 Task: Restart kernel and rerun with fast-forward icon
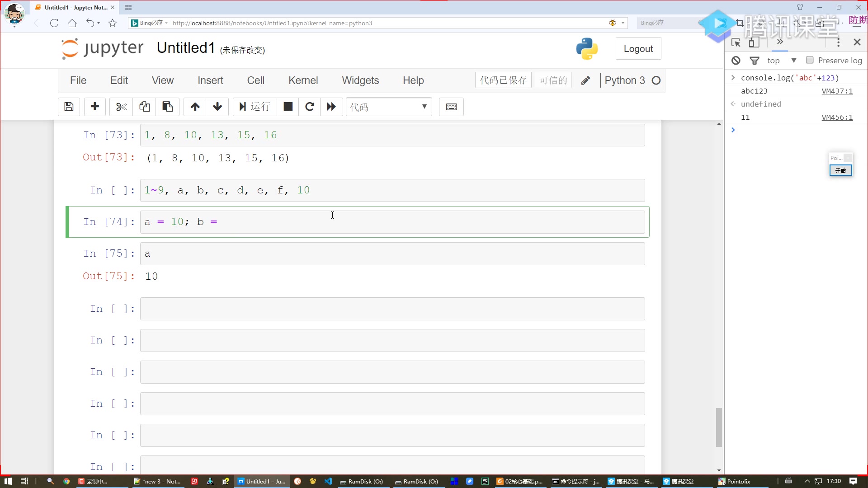[x=331, y=107]
